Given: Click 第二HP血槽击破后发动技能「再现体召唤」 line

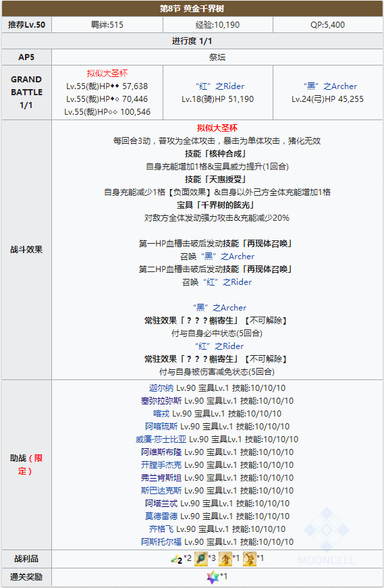Looking at the screenshot, I should [217, 269].
